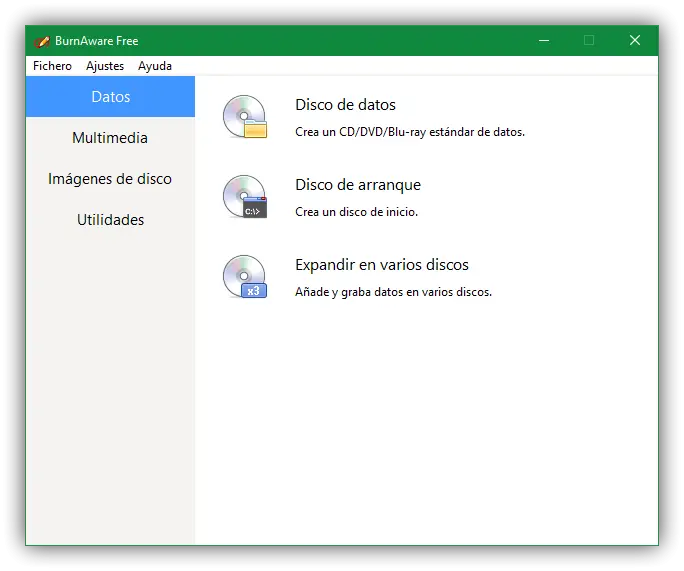Choose Expandir en varios discos title
Viewport: 684px width, 571px height.
[382, 265]
